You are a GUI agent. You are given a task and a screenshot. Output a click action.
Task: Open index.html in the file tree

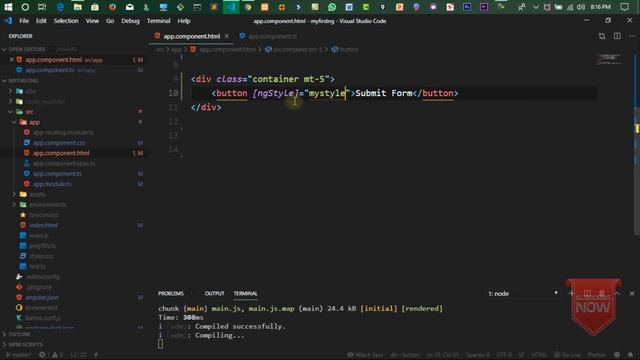point(43,225)
